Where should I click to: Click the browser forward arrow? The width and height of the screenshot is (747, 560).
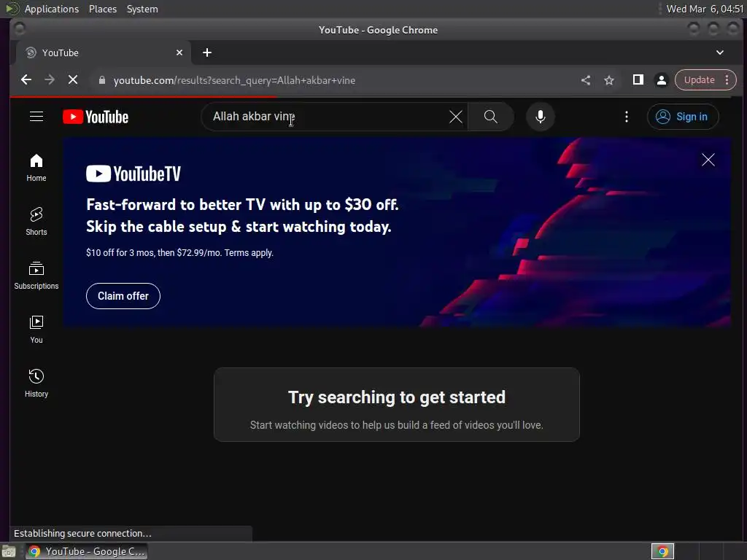pos(50,80)
